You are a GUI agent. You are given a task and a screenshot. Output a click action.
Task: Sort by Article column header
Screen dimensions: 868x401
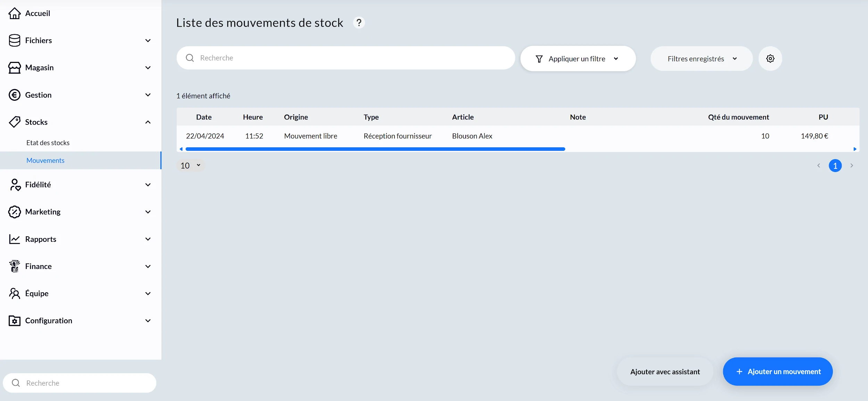(x=463, y=117)
